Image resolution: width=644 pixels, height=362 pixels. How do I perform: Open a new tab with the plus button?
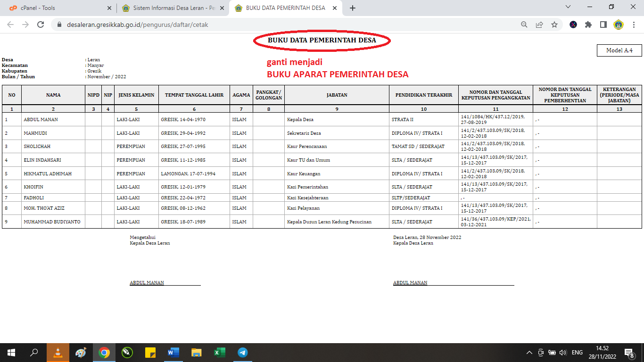352,8
